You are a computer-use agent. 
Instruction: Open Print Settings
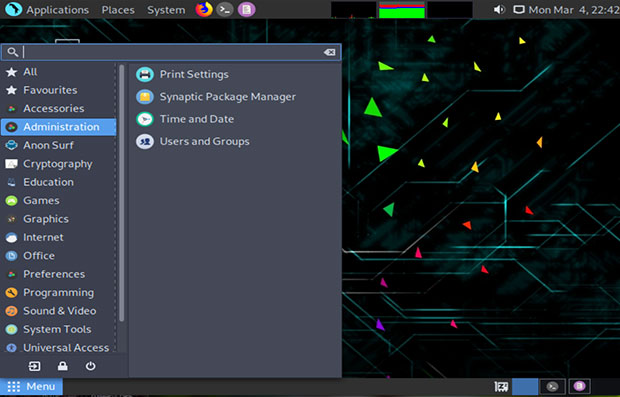click(x=235, y=74)
